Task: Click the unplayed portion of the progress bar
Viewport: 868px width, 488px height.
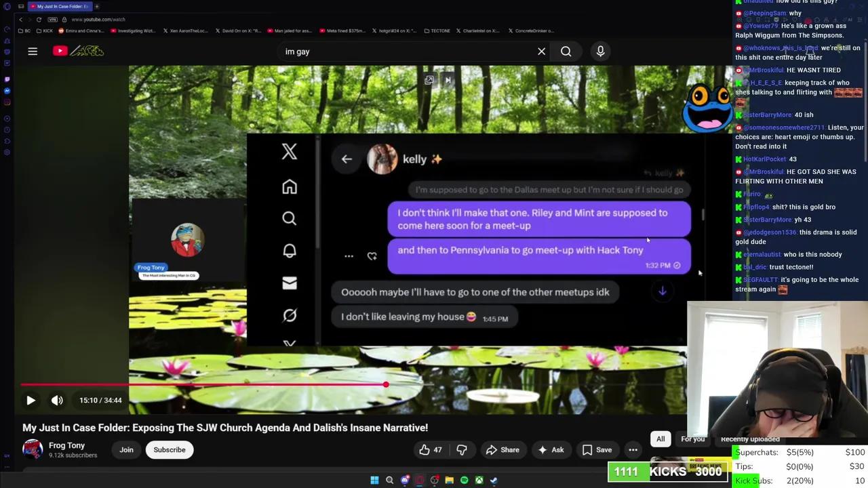Action: pos(536,385)
